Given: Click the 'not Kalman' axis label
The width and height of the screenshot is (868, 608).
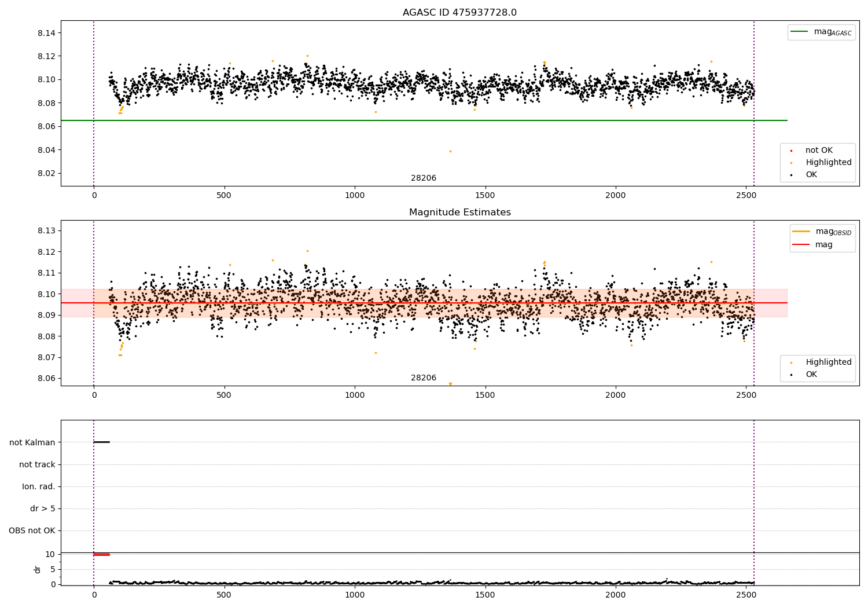Looking at the screenshot, I should click(32, 442).
